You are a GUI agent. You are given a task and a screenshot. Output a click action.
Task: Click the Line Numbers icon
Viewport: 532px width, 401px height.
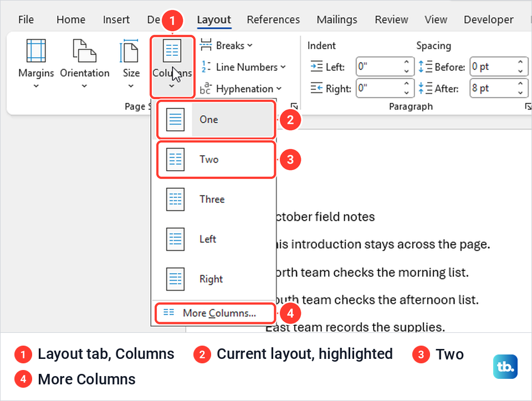tap(206, 67)
